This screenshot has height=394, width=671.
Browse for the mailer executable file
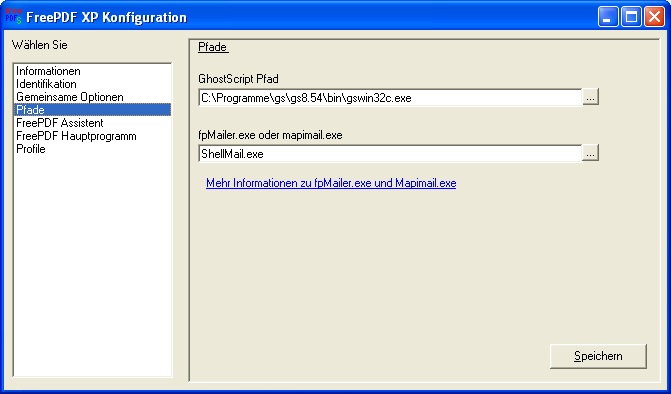point(591,154)
